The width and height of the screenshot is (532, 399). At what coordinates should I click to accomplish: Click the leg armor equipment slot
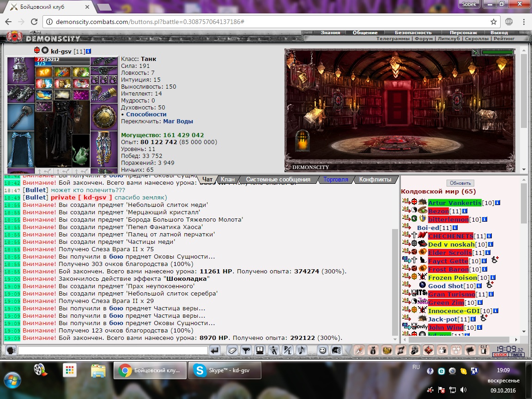pos(104,149)
